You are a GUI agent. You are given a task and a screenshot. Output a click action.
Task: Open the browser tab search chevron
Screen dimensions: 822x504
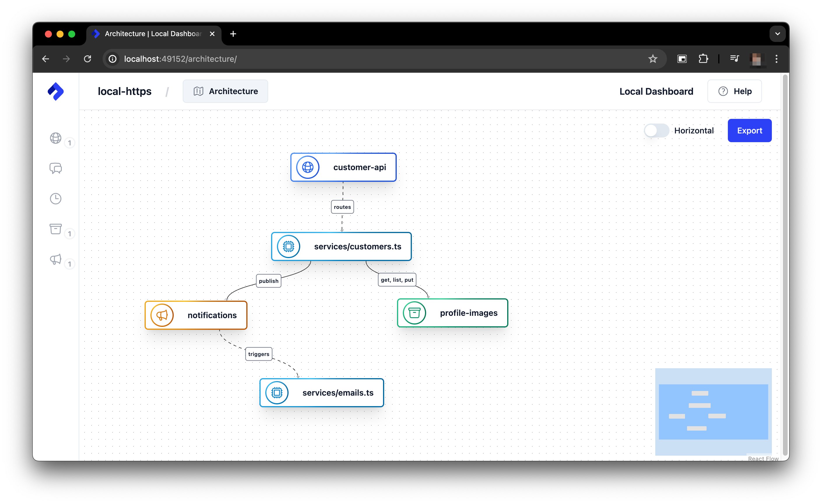click(778, 34)
